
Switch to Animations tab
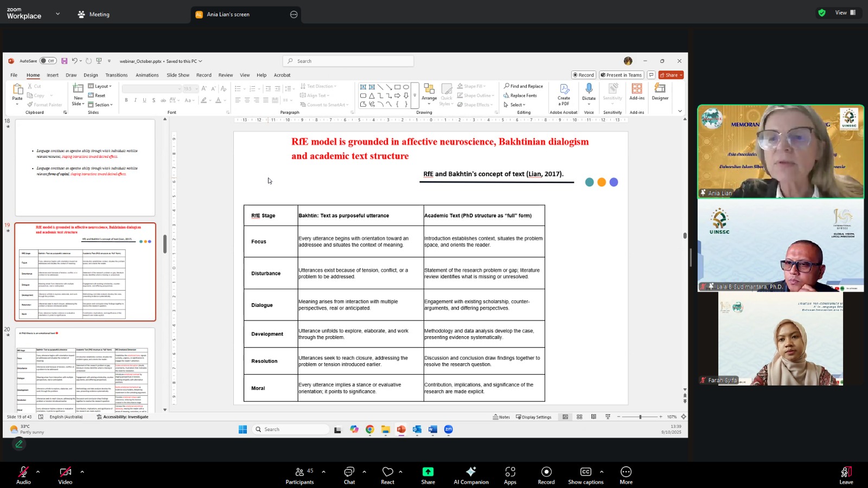147,75
